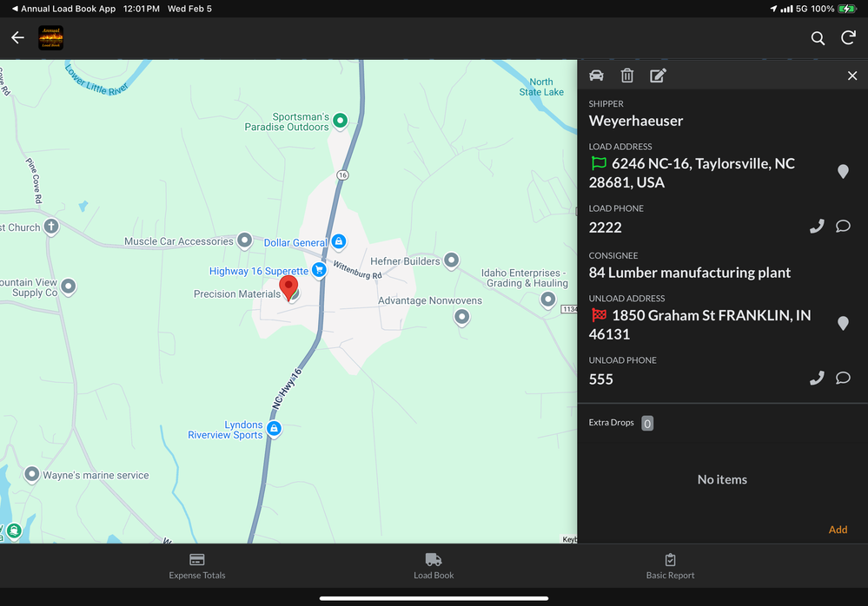Call the load phone 2222
The width and height of the screenshot is (868, 606).
[817, 226]
